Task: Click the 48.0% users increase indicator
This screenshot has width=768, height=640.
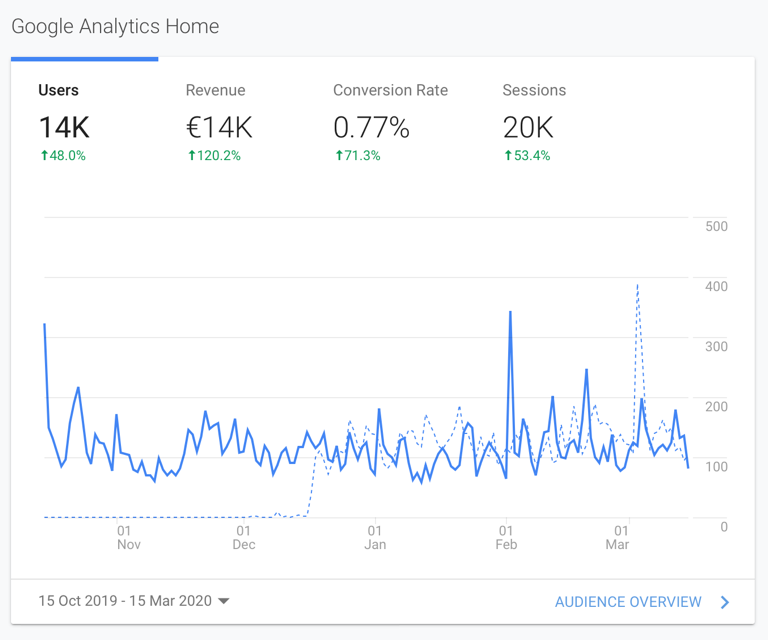Action: point(63,156)
